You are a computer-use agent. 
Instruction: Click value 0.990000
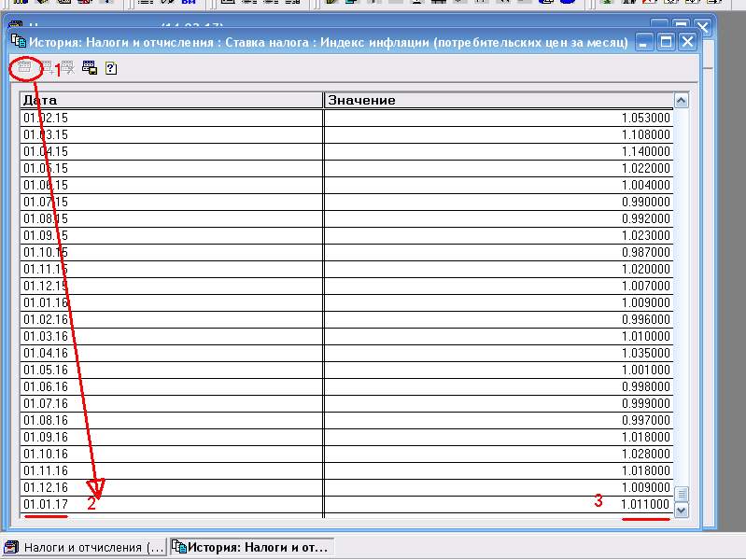tap(645, 202)
